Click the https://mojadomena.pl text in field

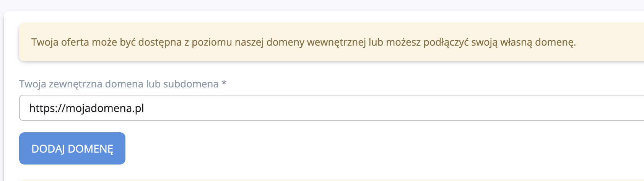coord(86,108)
